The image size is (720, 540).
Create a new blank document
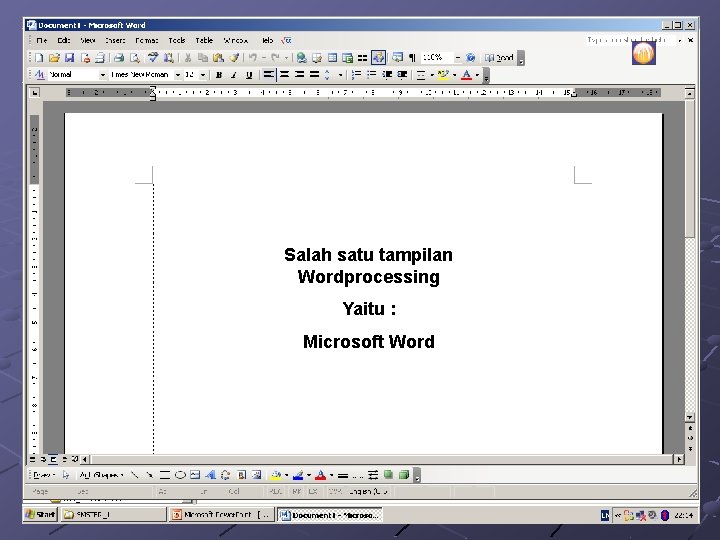point(39,58)
